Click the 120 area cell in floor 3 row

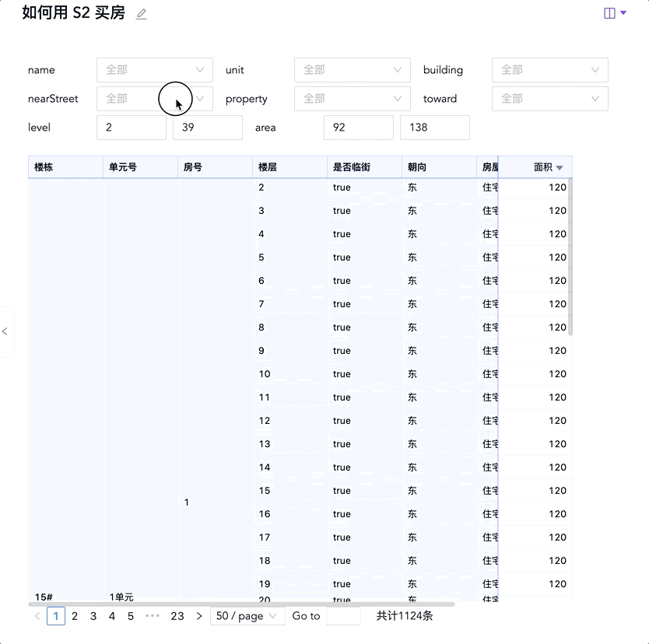535,211
